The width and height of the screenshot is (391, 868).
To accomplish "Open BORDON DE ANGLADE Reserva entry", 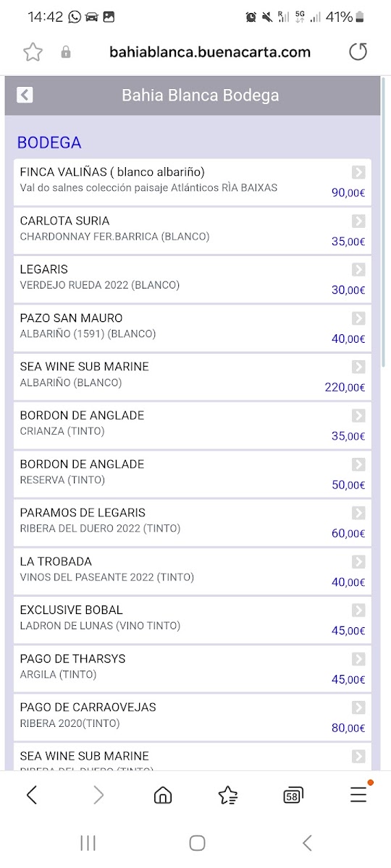I will (193, 473).
